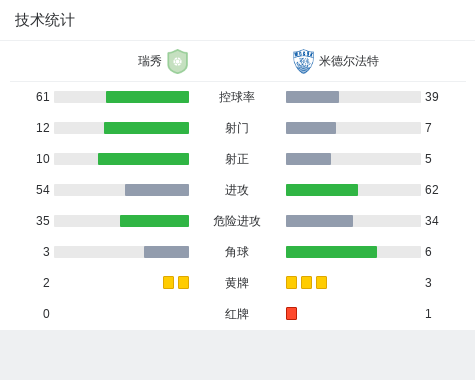Click 瑞秀's second yellow card icon
The height and width of the screenshot is (380, 475).
point(183,283)
